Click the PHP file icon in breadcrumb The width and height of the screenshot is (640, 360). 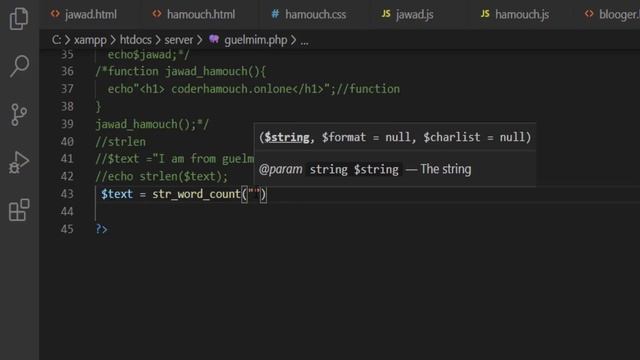(x=214, y=40)
